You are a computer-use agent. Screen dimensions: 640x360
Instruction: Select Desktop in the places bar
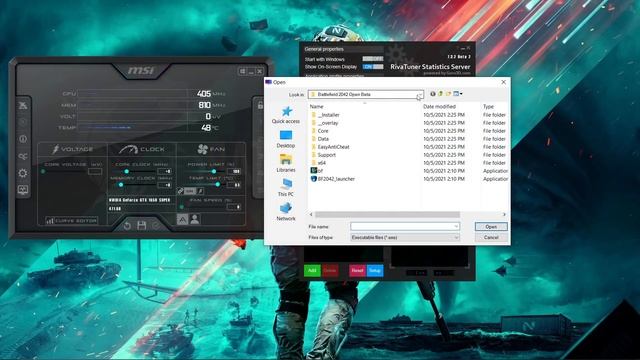(x=286, y=139)
